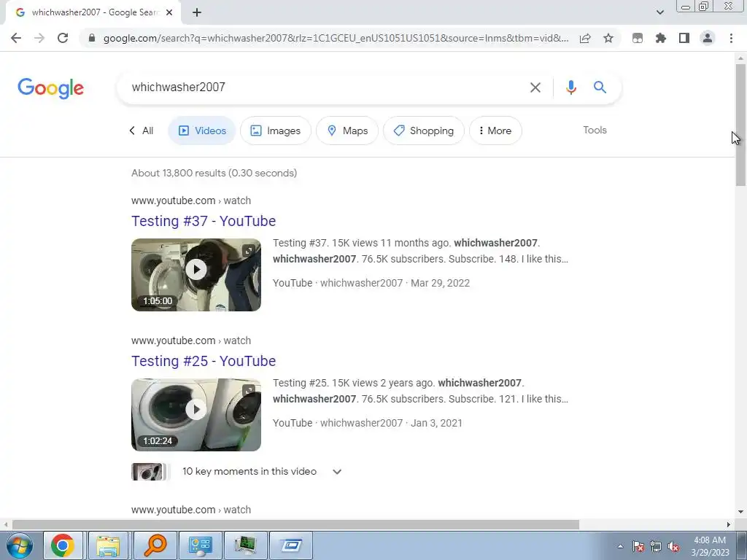Clear the search box with the X
The width and height of the screenshot is (747, 560).
tap(535, 87)
